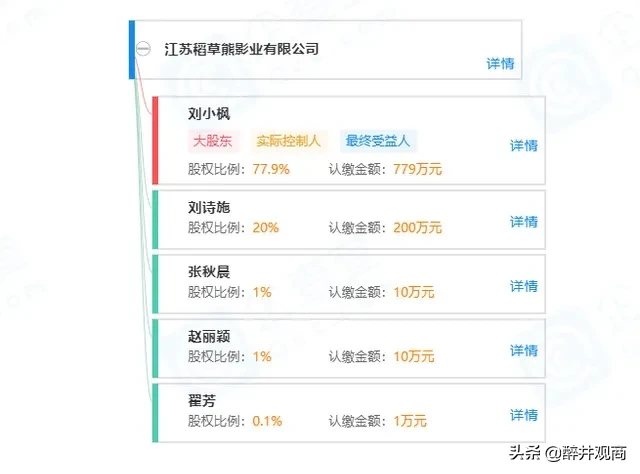
Task: View 详情 for 刘诗施
Action: coord(524,222)
